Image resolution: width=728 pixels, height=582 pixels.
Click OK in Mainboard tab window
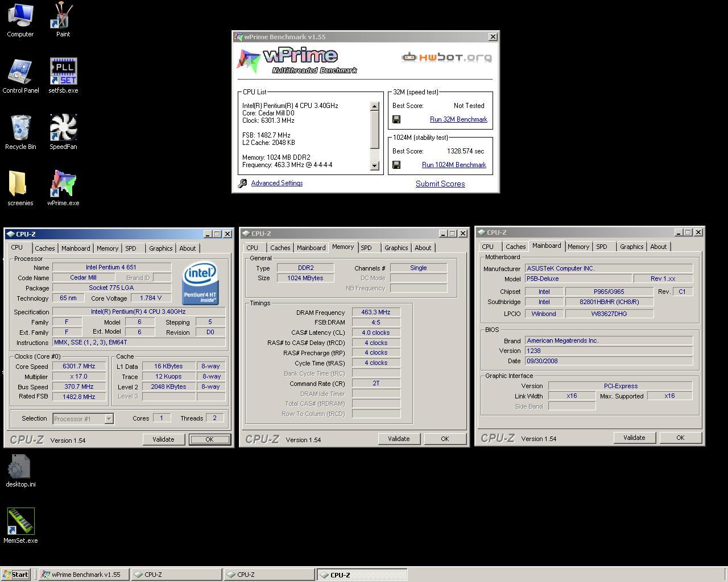tap(680, 438)
